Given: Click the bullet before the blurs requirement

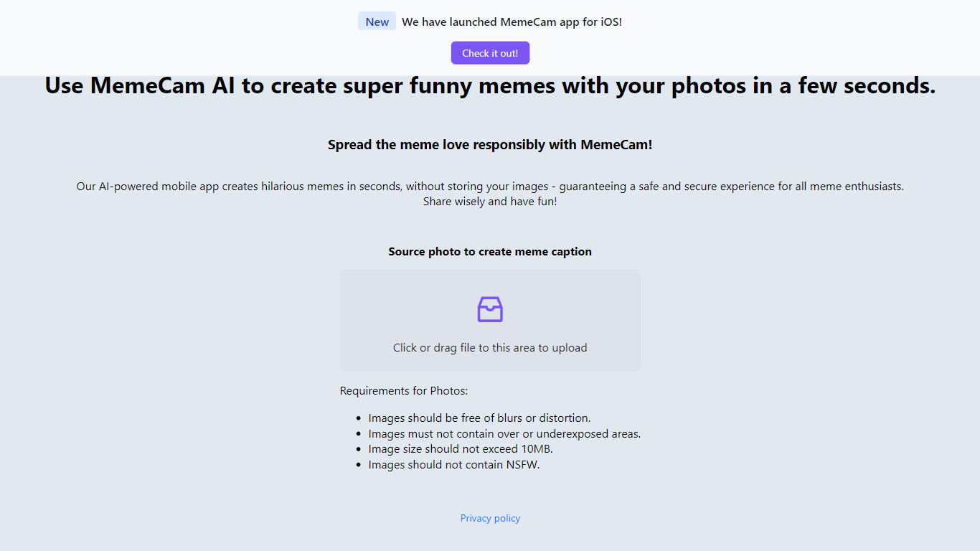Looking at the screenshot, I should pos(359,418).
